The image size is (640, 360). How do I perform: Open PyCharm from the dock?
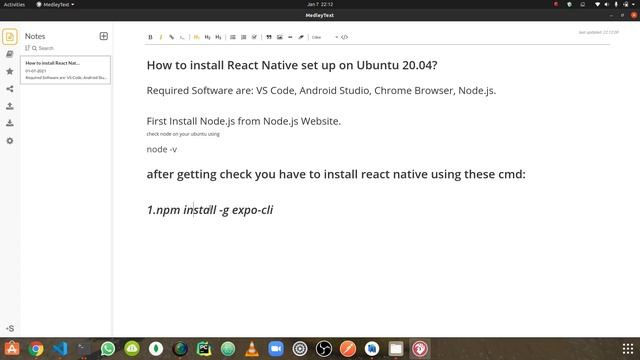204,349
